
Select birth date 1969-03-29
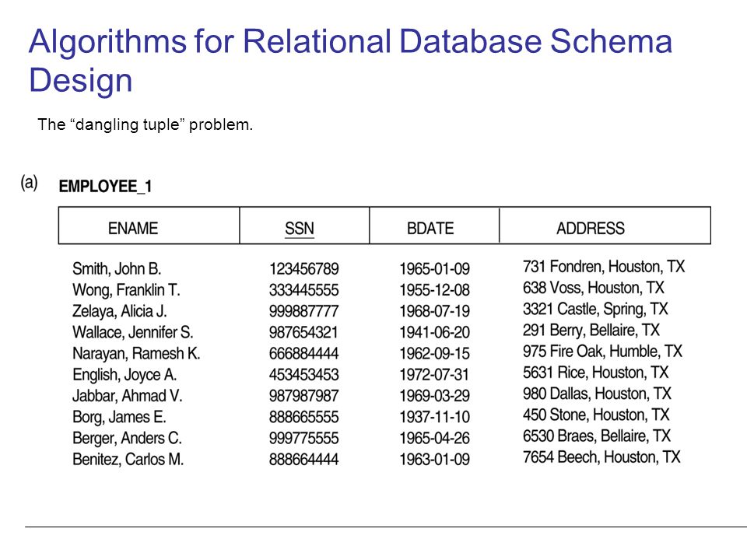point(434,396)
